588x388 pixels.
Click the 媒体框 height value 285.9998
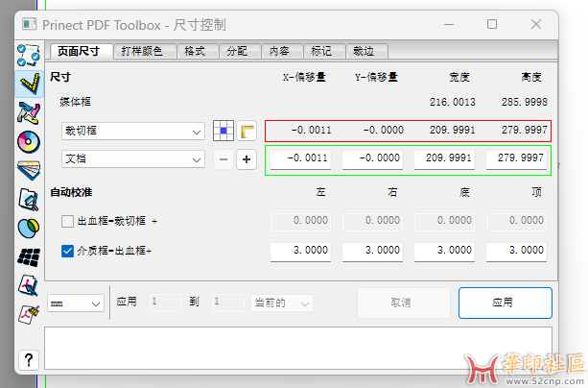[525, 102]
